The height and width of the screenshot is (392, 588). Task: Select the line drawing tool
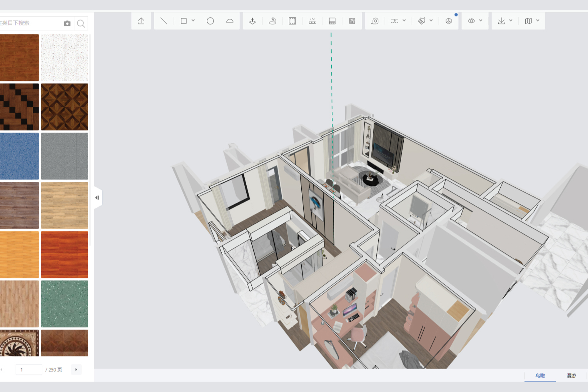(164, 21)
